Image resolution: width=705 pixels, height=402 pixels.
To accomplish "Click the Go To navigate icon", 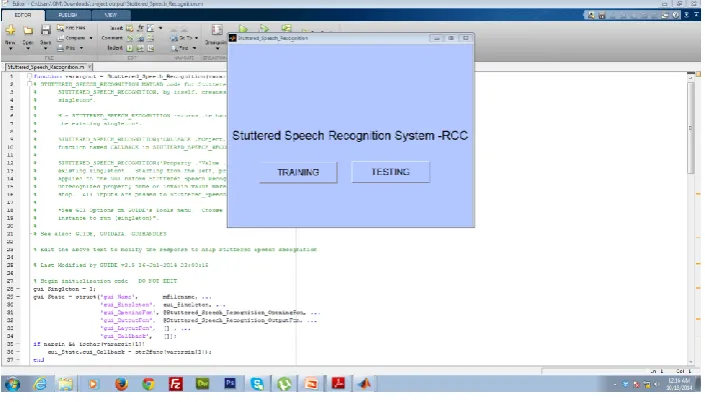I will point(174,38).
